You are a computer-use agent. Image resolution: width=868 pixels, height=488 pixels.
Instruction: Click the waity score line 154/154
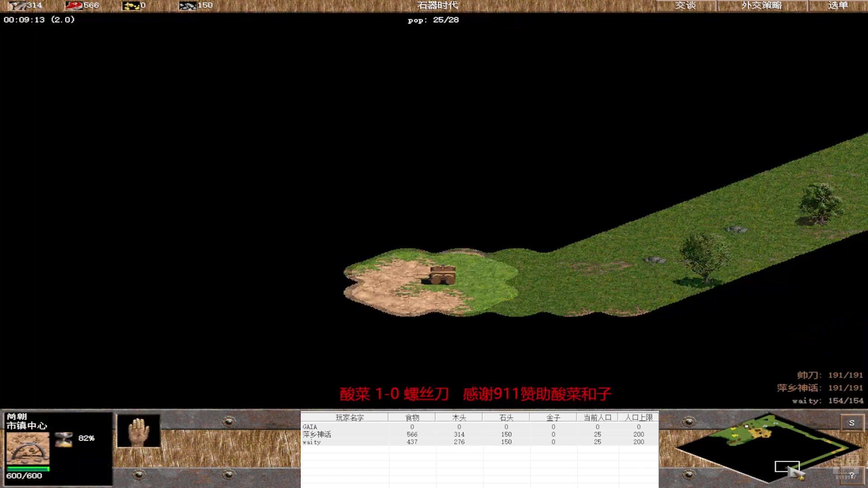coord(828,401)
